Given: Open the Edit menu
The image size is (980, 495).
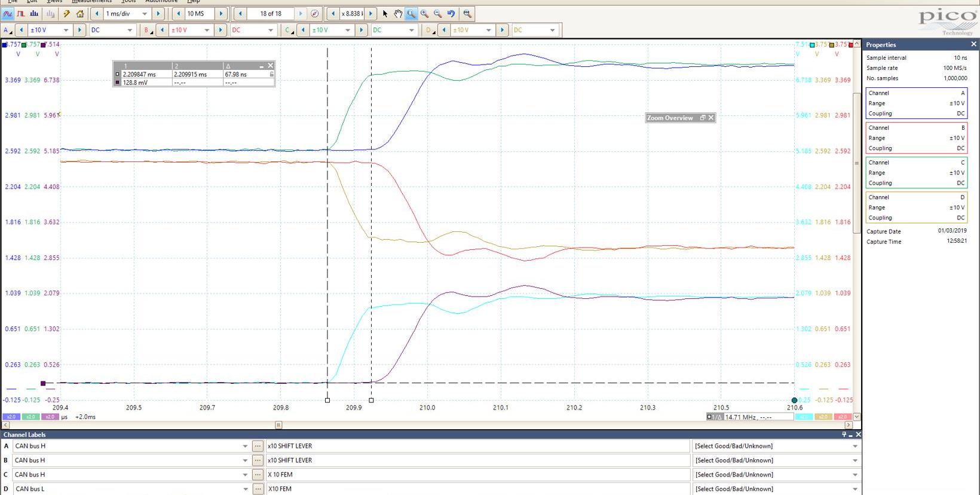Looking at the screenshot, I should point(32,2).
